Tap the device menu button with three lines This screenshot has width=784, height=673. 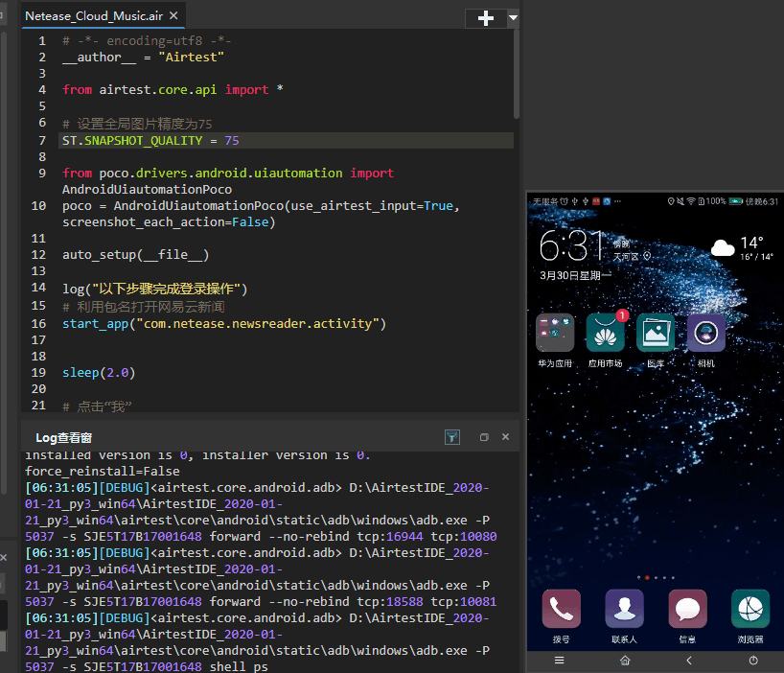click(559, 661)
